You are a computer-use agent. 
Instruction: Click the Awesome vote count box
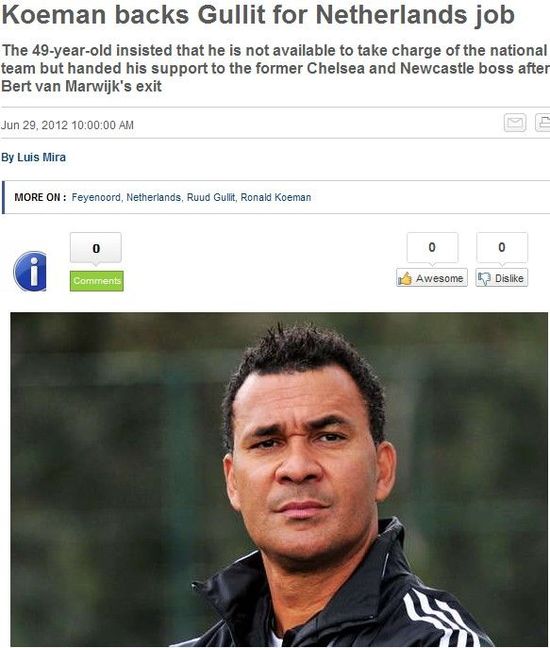pos(432,247)
